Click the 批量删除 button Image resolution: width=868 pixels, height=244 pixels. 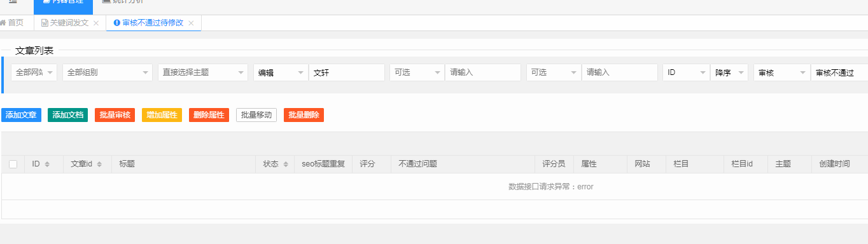tap(304, 115)
